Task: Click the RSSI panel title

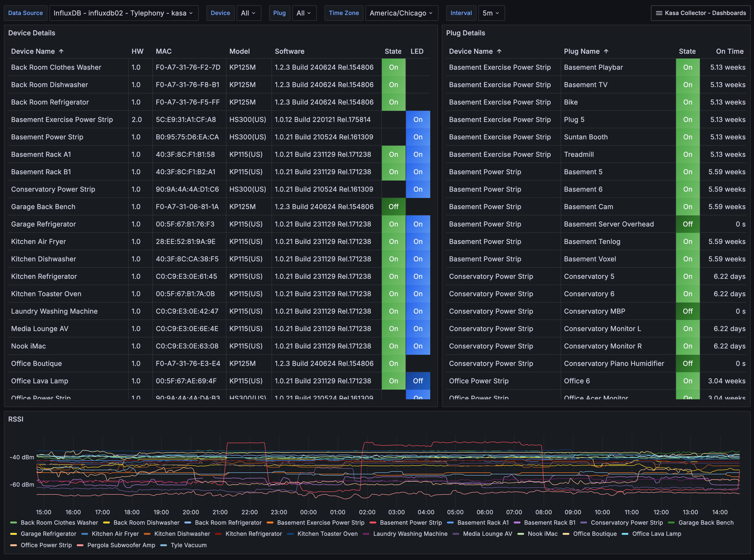Action: pyautogui.click(x=15, y=419)
